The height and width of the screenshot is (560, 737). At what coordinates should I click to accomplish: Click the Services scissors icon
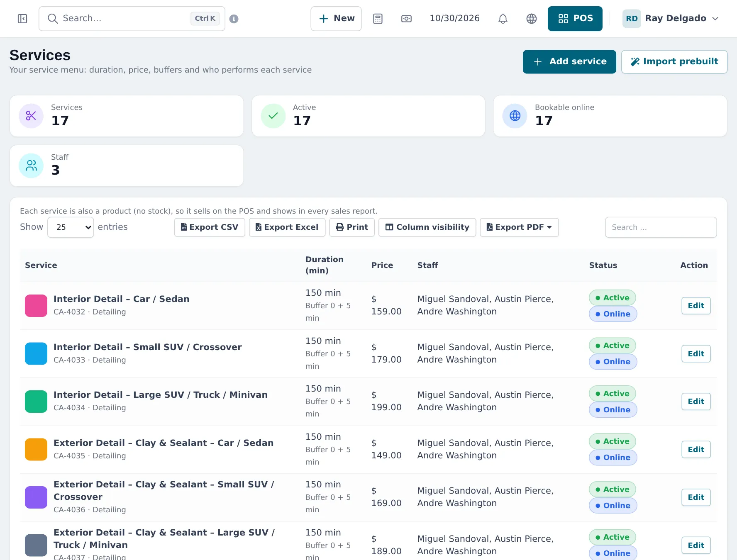[x=31, y=116]
